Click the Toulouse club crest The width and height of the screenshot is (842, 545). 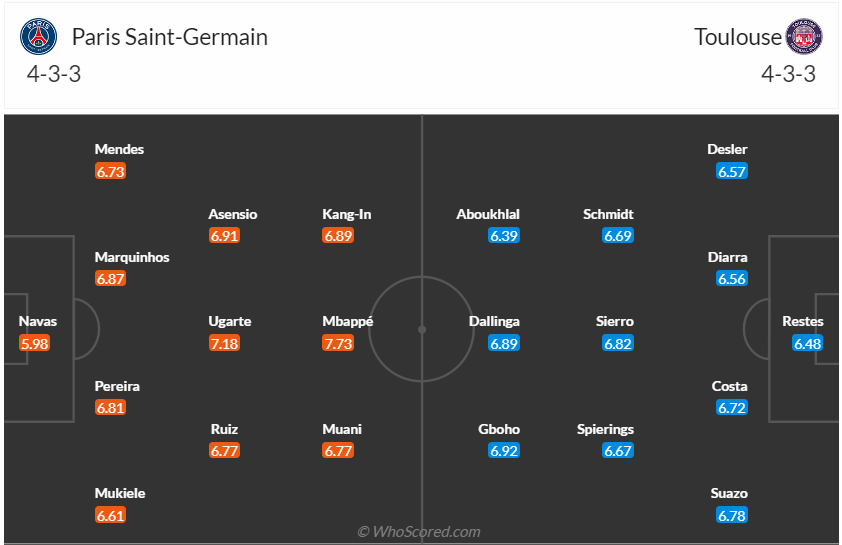[804, 37]
